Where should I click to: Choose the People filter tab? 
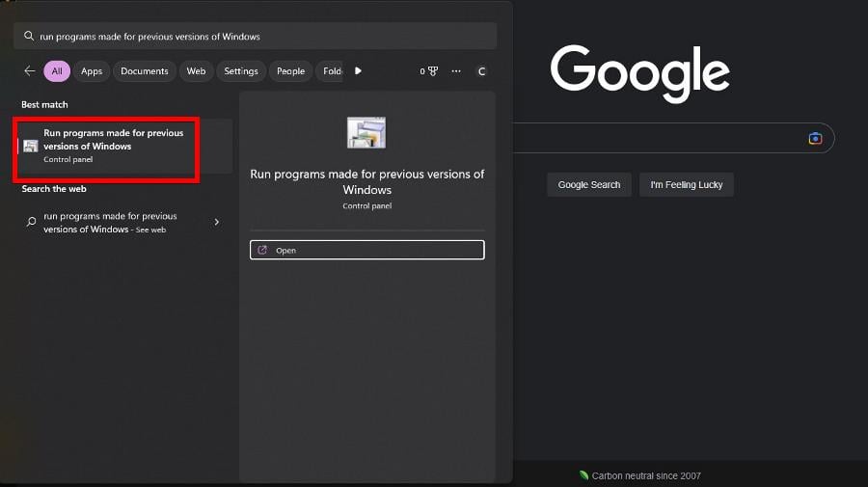[290, 70]
